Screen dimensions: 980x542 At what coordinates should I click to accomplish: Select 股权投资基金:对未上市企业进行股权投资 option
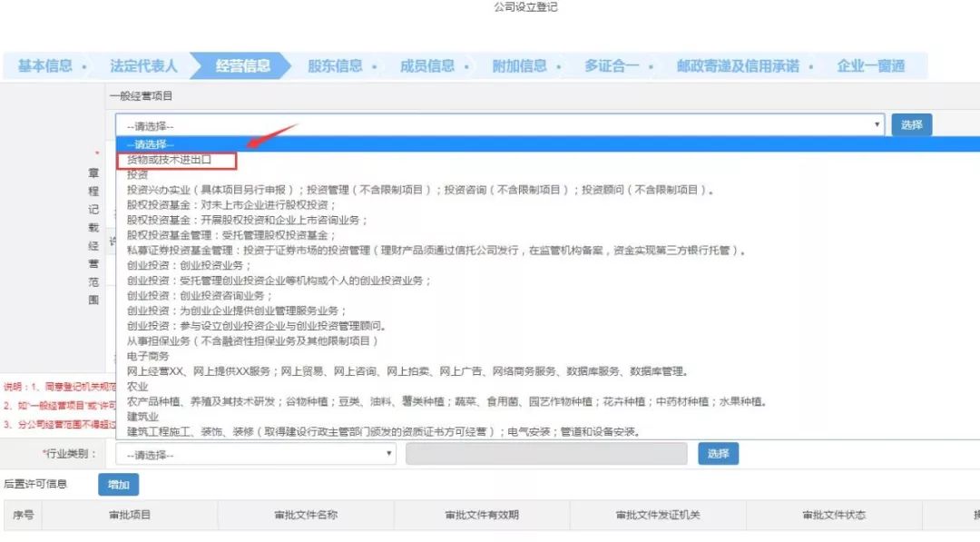(x=231, y=205)
